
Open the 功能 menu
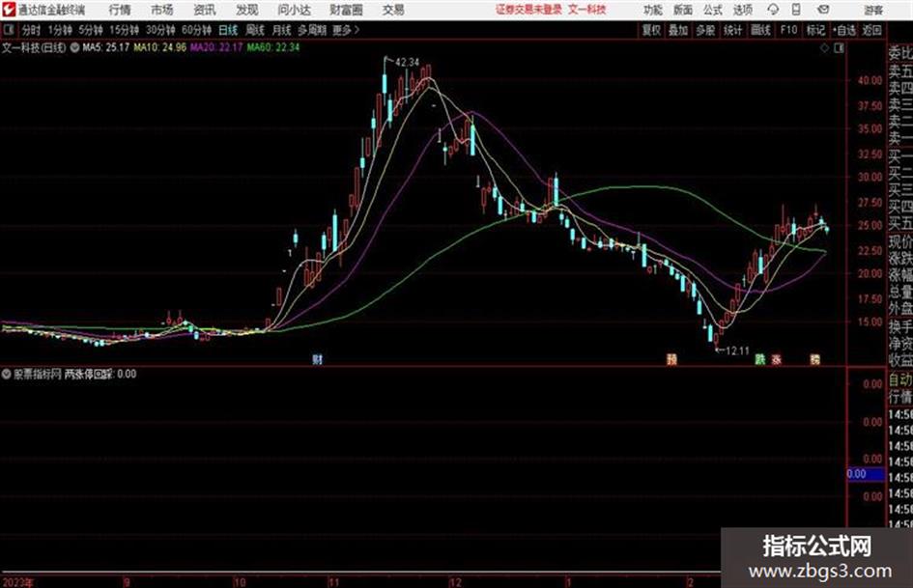tap(653, 10)
